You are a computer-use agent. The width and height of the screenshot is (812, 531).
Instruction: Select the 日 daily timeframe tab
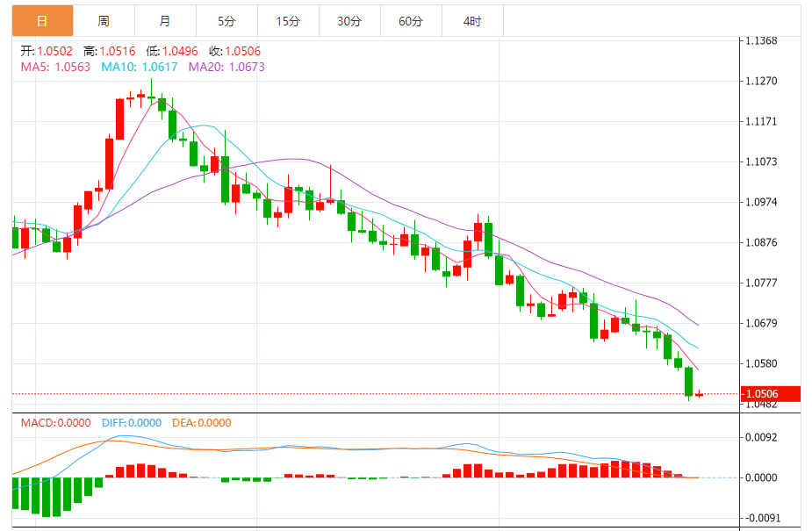click(42, 21)
